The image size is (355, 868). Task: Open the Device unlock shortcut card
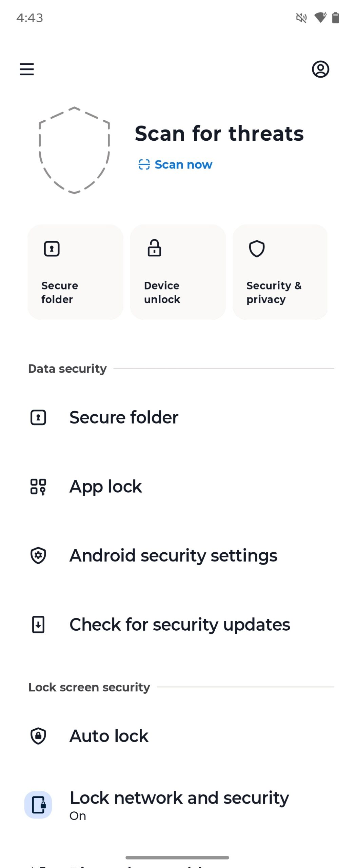178,272
